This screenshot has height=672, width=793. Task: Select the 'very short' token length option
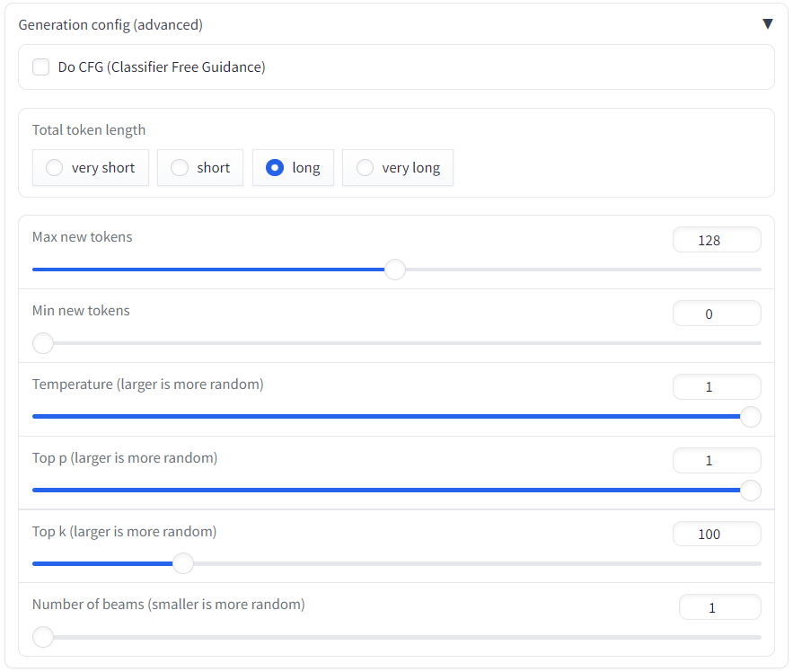tap(55, 168)
